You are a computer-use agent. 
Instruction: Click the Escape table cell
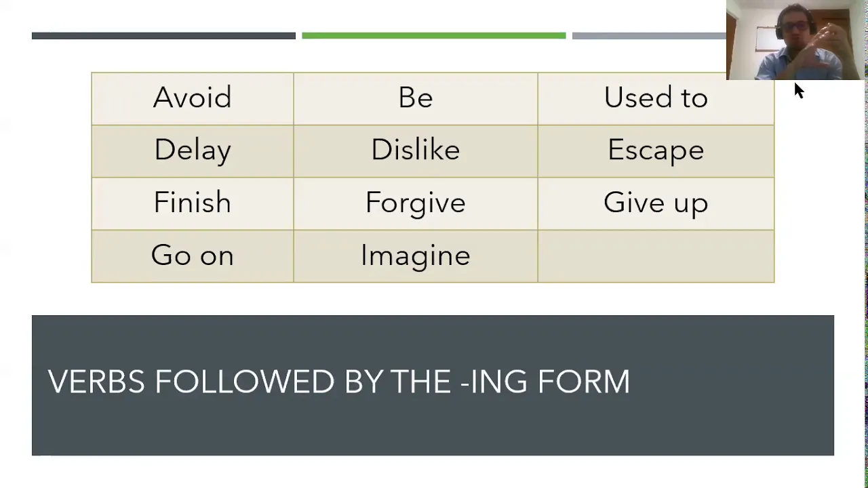[x=656, y=151]
